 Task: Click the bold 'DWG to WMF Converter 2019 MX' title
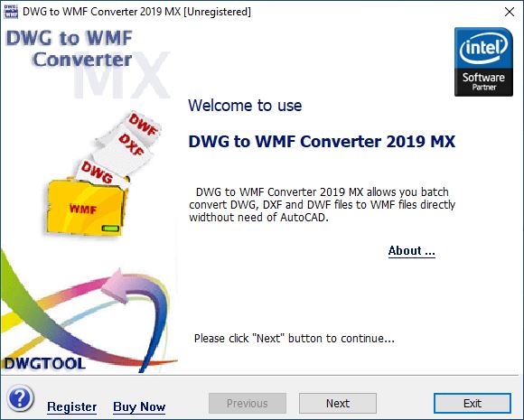(x=322, y=141)
